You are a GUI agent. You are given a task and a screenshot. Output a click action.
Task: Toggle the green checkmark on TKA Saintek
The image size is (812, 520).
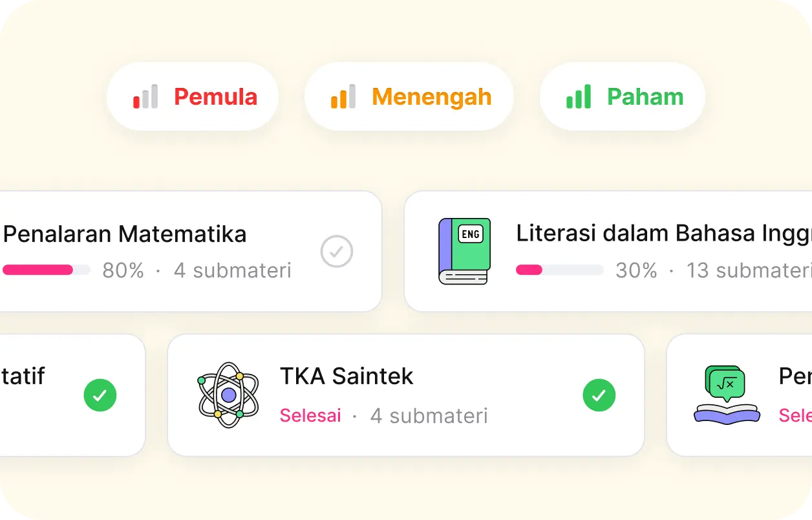point(599,395)
